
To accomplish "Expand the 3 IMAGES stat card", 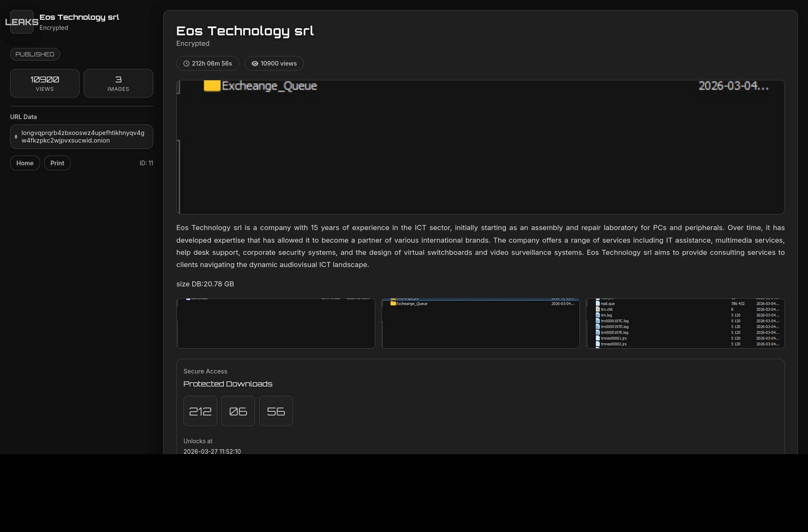I will (x=118, y=83).
